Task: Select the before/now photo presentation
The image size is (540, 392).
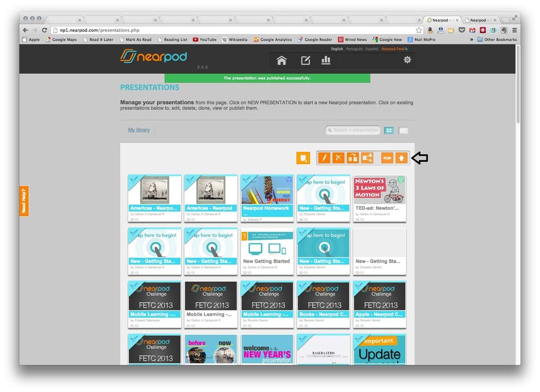Action: [210, 349]
